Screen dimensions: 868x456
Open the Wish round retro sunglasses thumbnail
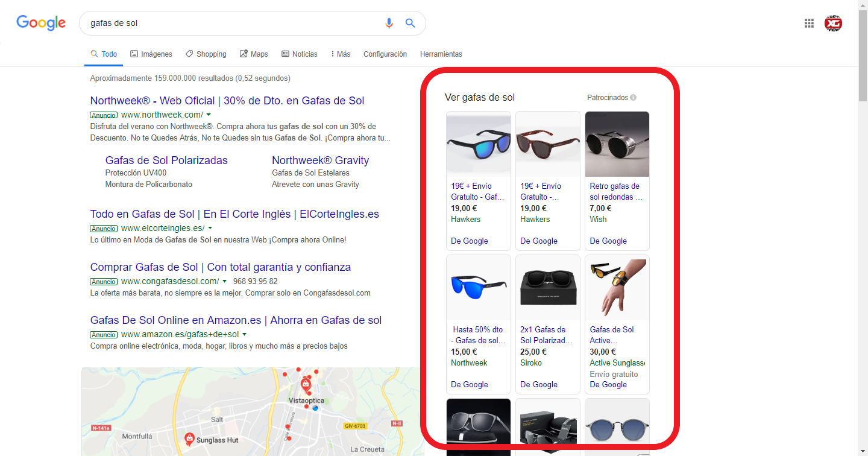[x=617, y=144]
